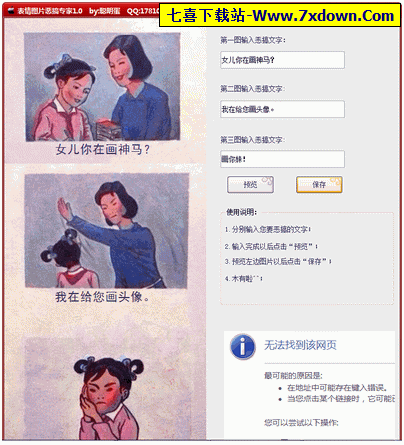Click the caption 女儿你在画神马? under first picture

click(x=103, y=149)
